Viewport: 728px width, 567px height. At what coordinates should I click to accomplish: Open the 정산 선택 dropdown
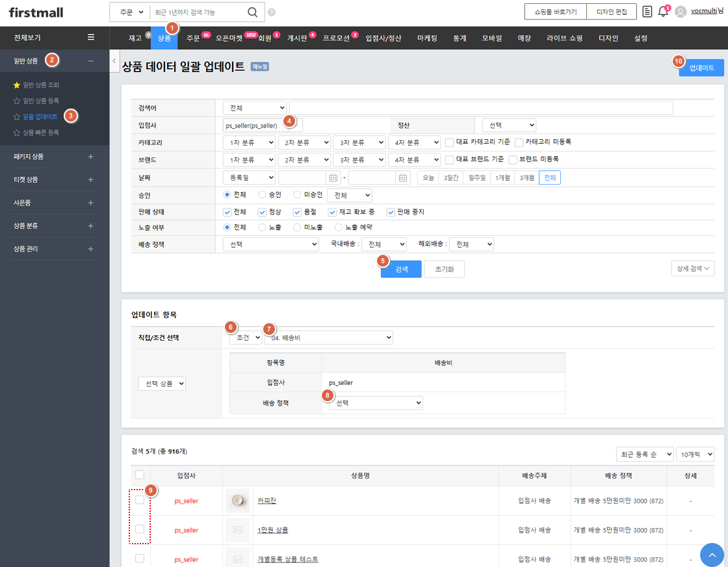point(509,125)
